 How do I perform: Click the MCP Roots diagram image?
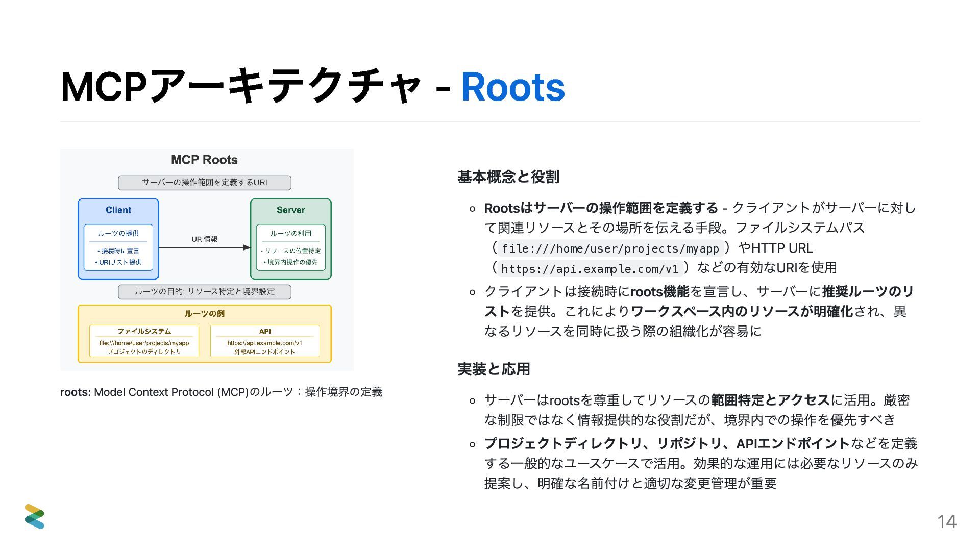pyautogui.click(x=206, y=260)
